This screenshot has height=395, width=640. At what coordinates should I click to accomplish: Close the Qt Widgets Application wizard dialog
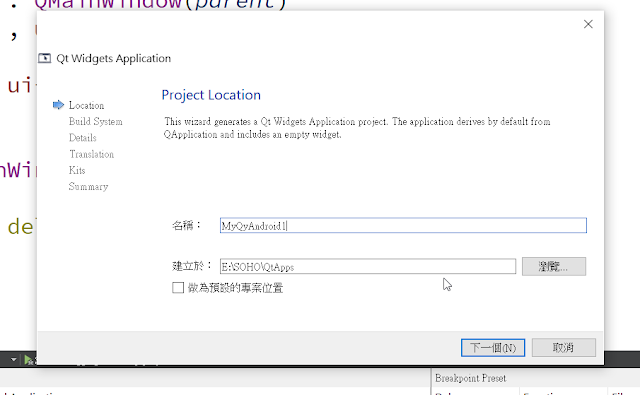coord(588,24)
